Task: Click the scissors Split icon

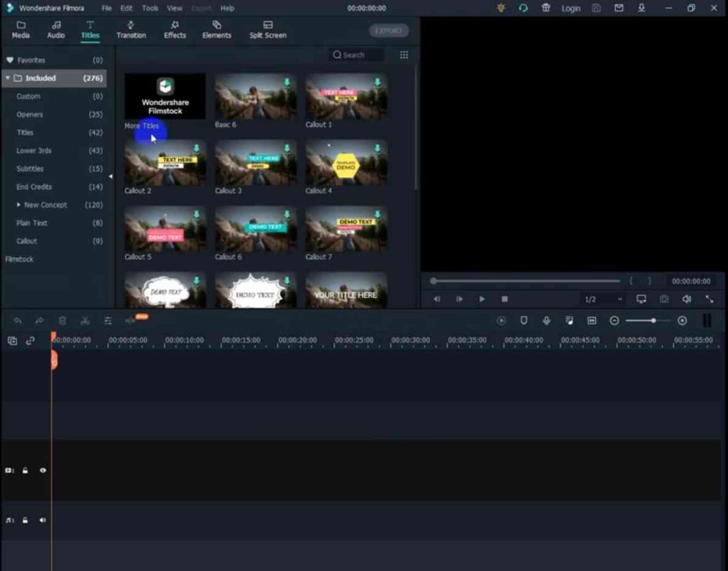Action: [85, 320]
